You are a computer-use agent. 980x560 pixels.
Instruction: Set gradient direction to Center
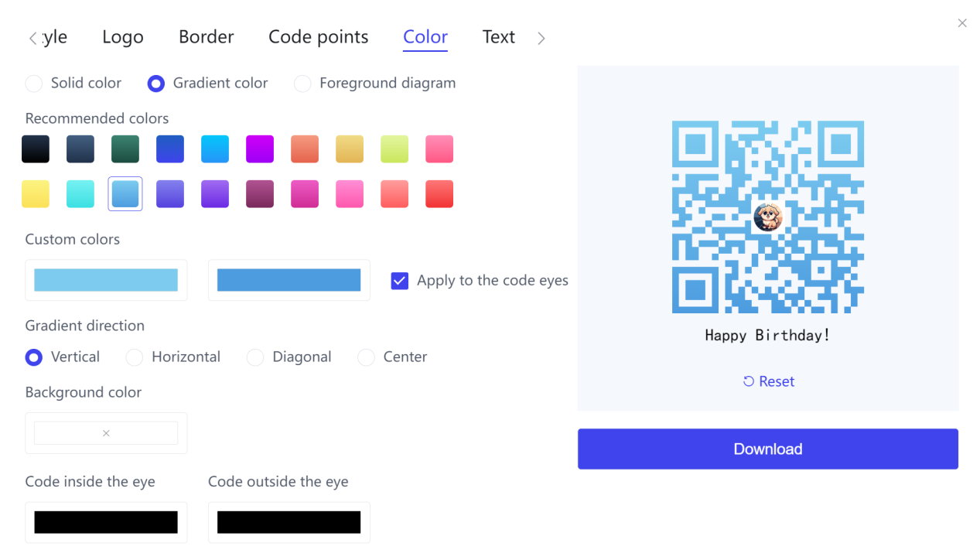tap(392, 357)
